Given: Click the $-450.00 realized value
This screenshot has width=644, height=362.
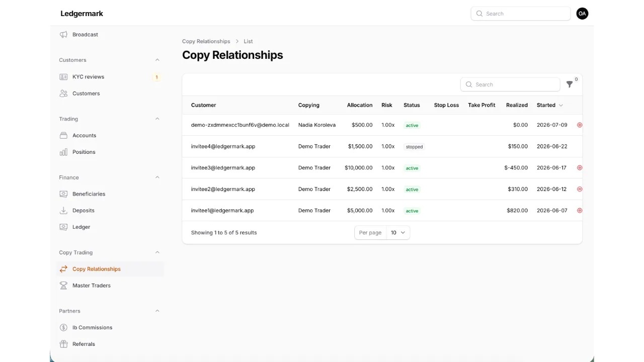Looking at the screenshot, I should (x=516, y=167).
